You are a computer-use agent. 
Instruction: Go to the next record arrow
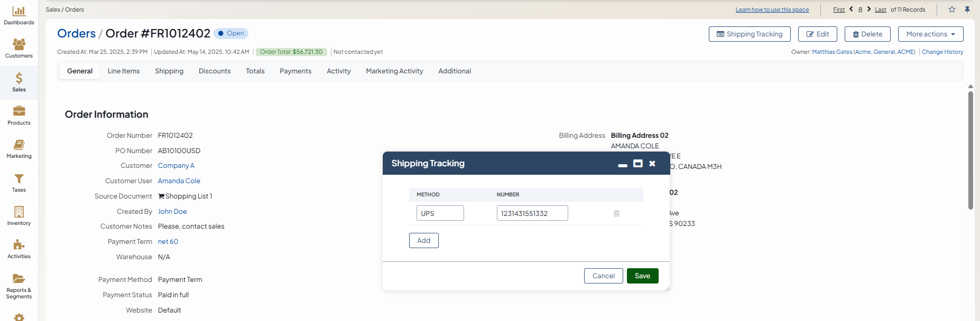[869, 9]
